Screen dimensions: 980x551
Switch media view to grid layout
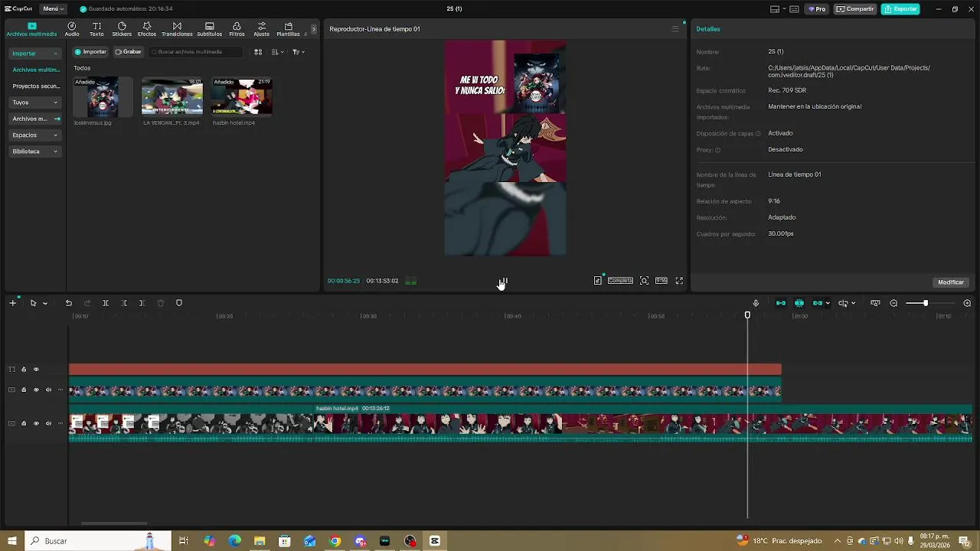(258, 52)
